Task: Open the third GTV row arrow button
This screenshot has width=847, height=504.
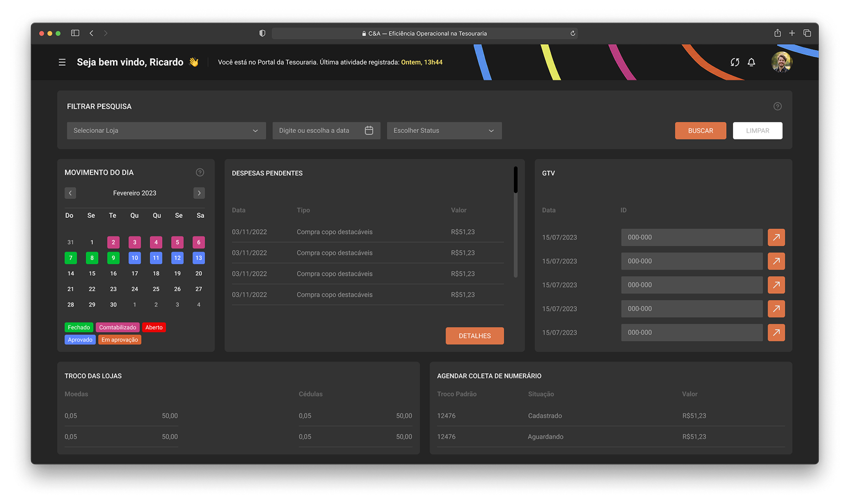Action: [776, 285]
